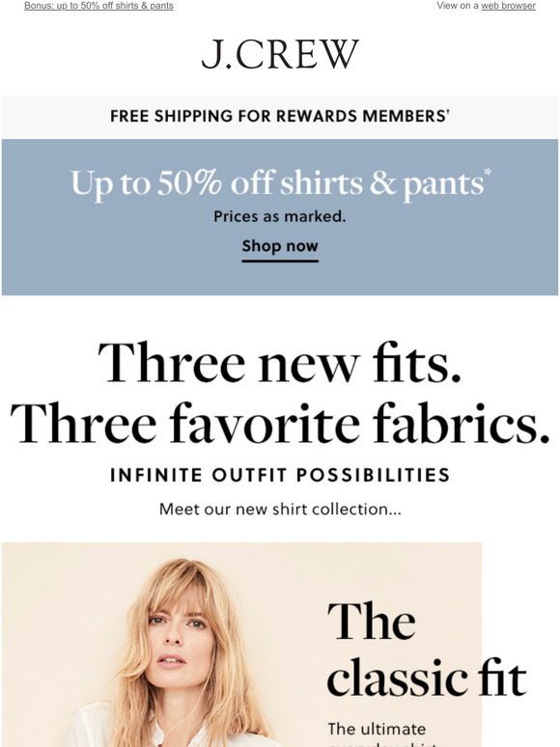The height and width of the screenshot is (747, 560).
Task: Click the 'Prices as marked.' text
Action: coord(280,216)
